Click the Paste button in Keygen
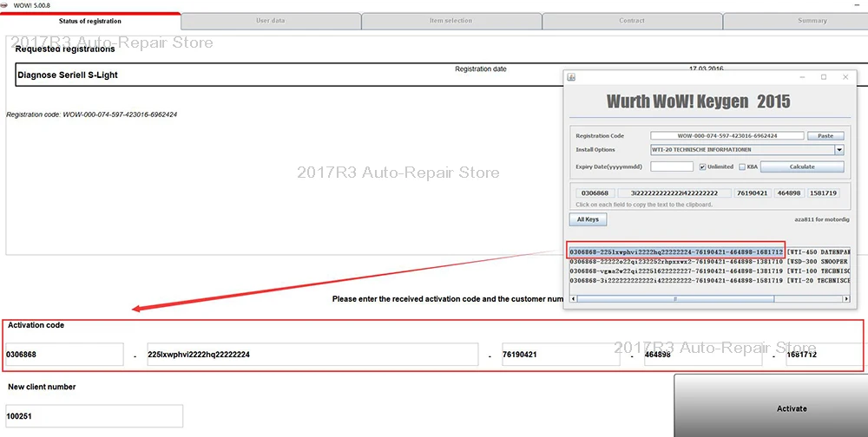Viewport: 868px width, 437px height. (x=825, y=135)
